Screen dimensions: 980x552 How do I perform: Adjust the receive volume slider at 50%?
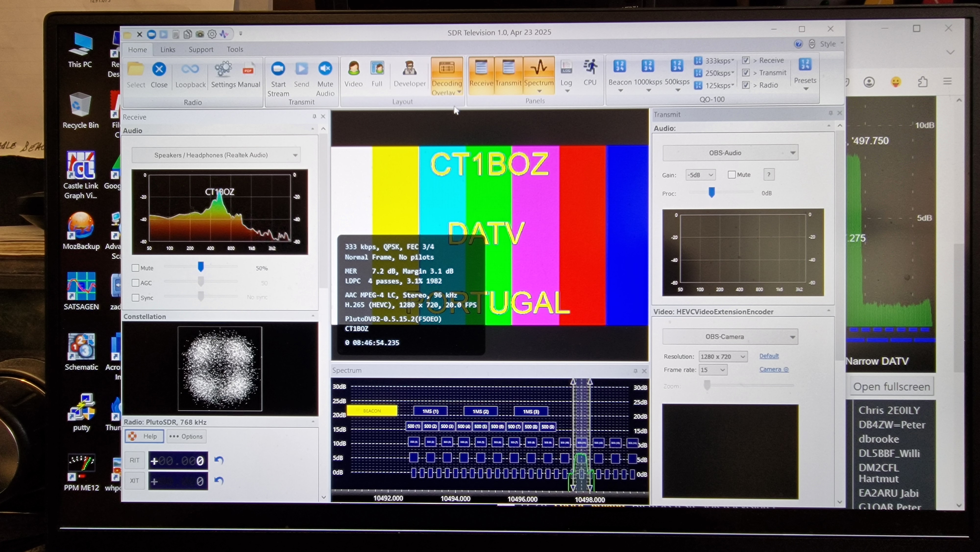[x=200, y=266]
